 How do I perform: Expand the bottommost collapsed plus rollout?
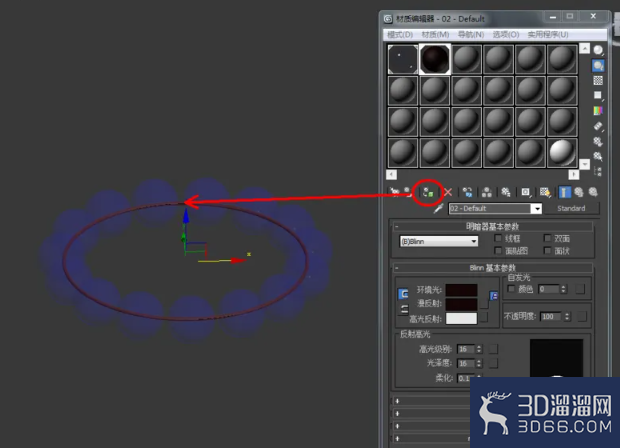coord(397,438)
